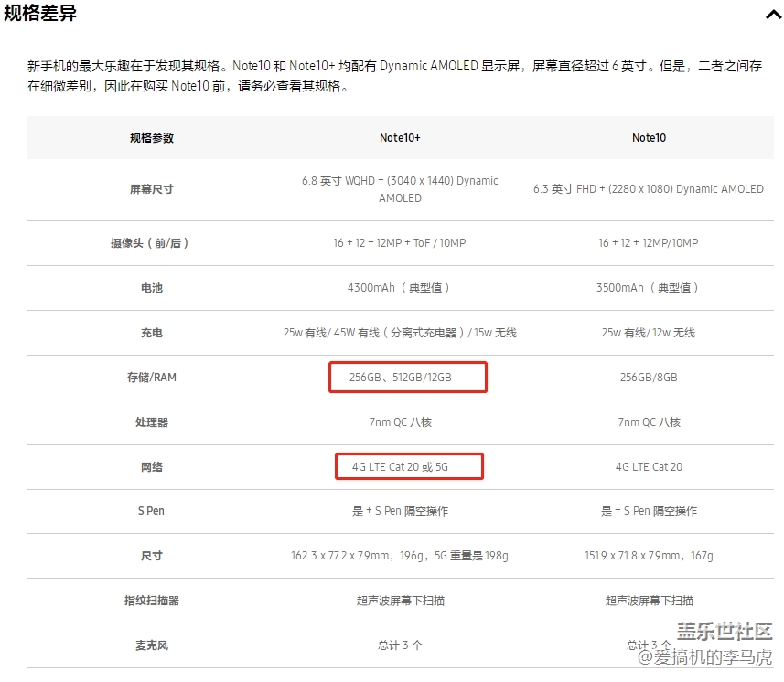Click the 摄像头（前/后）row label
Screen dimensions: 784x682
152,243
